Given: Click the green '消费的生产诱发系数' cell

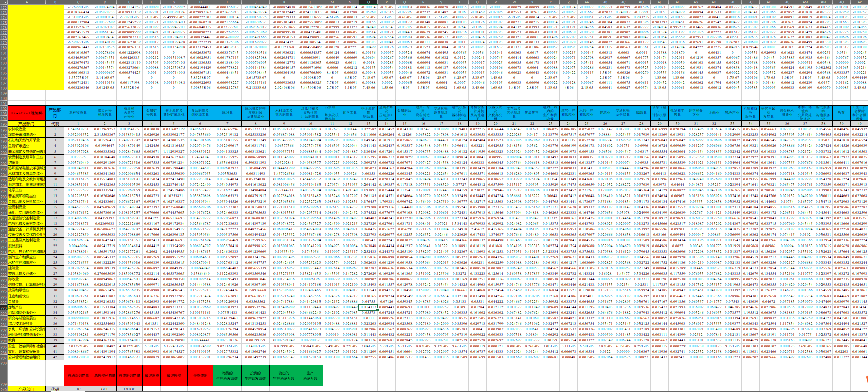Looking at the screenshot, I should click(227, 375).
